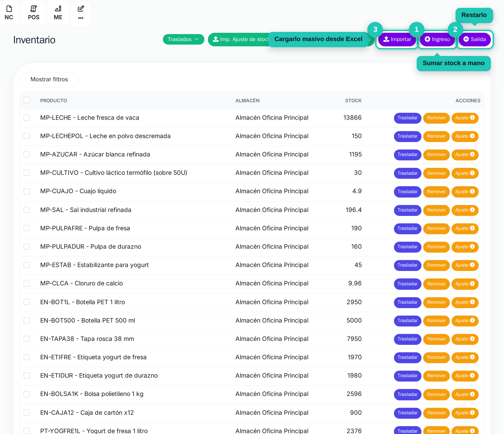Check the MP-CULTIVO row checkbox
The image size is (504, 434).
pos(27,173)
